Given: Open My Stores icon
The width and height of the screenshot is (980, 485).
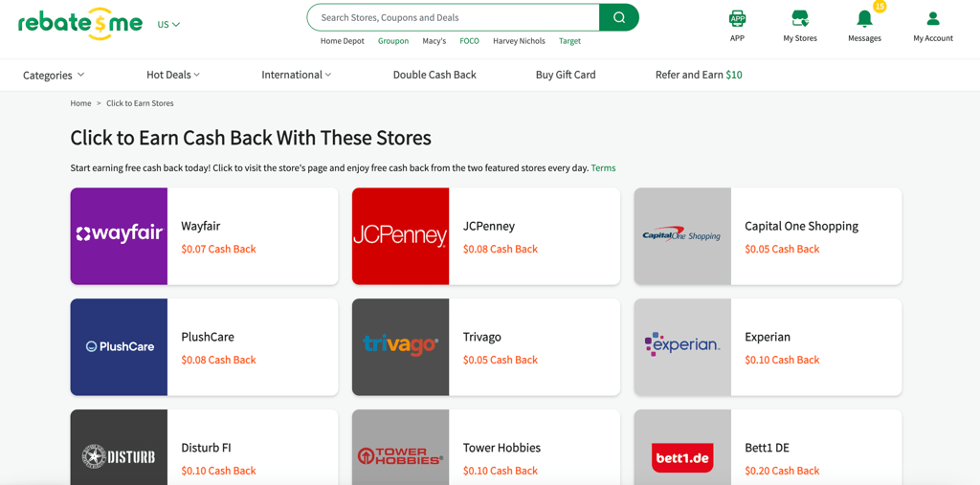Looking at the screenshot, I should 800,18.
